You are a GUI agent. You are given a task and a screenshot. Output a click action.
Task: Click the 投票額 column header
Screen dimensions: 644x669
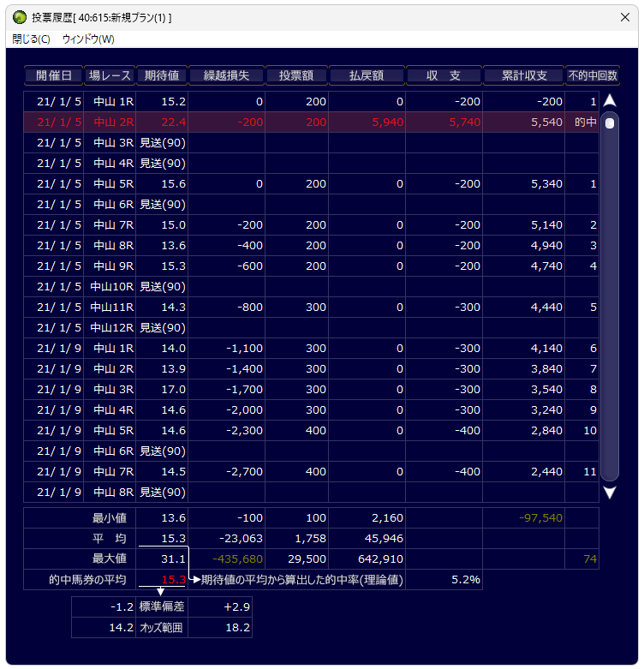[296, 75]
